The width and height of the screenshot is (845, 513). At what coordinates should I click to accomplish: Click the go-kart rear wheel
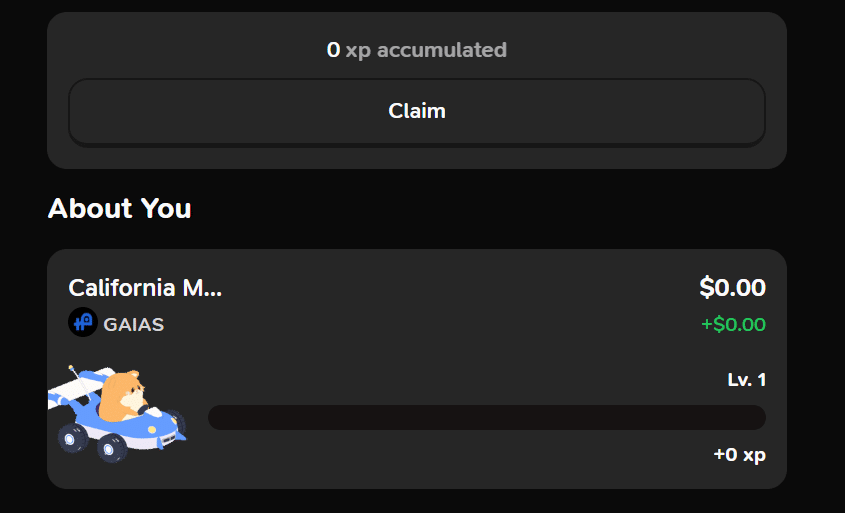pos(72,438)
